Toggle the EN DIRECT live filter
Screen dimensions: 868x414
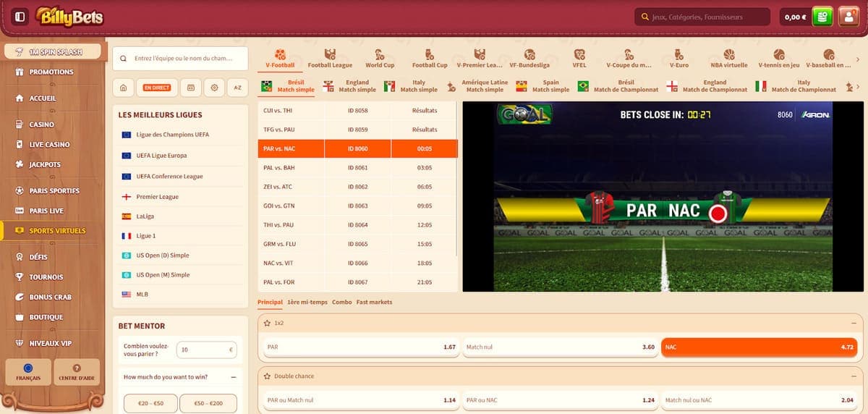tap(157, 88)
